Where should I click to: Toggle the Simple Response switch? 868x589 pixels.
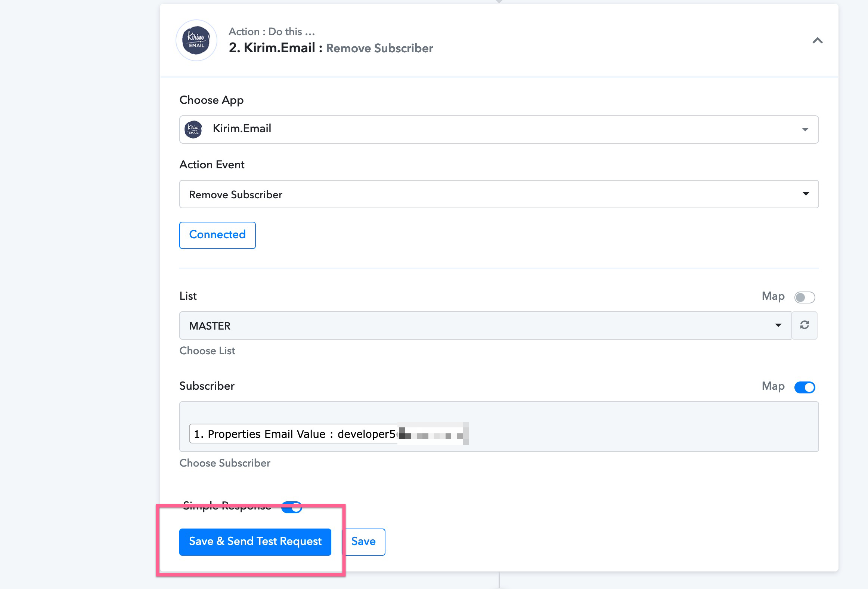coord(292,507)
